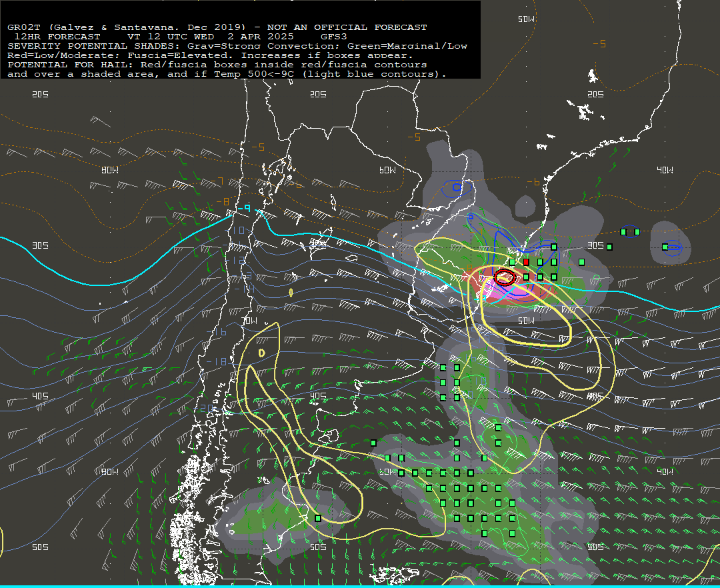
Task: Click the rightmost 20S latitude label
Action: 595,94
